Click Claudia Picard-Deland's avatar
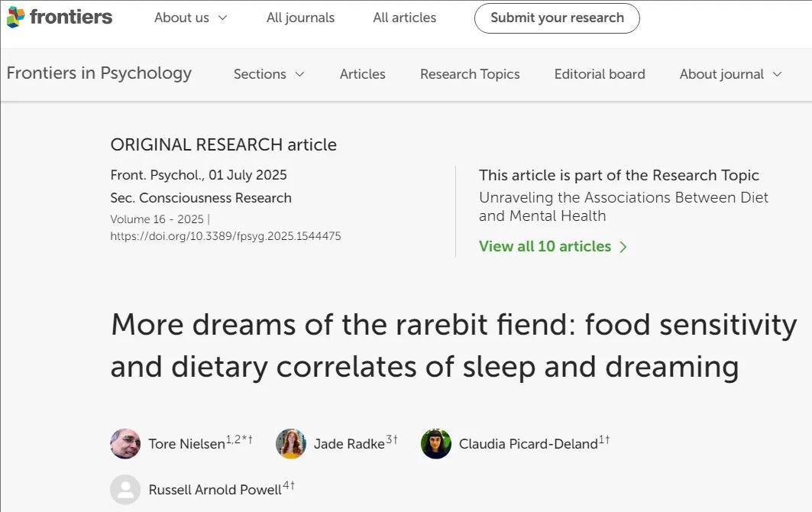This screenshot has width=812, height=512. [x=436, y=444]
